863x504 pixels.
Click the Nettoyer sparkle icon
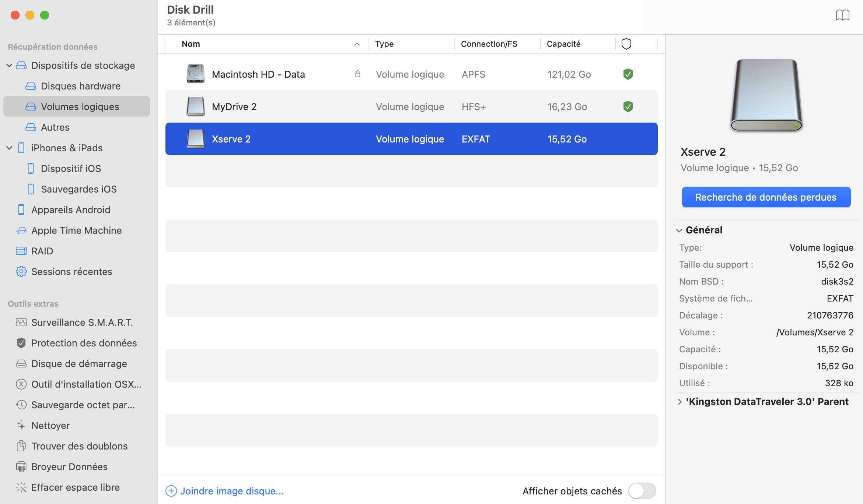pyautogui.click(x=21, y=425)
